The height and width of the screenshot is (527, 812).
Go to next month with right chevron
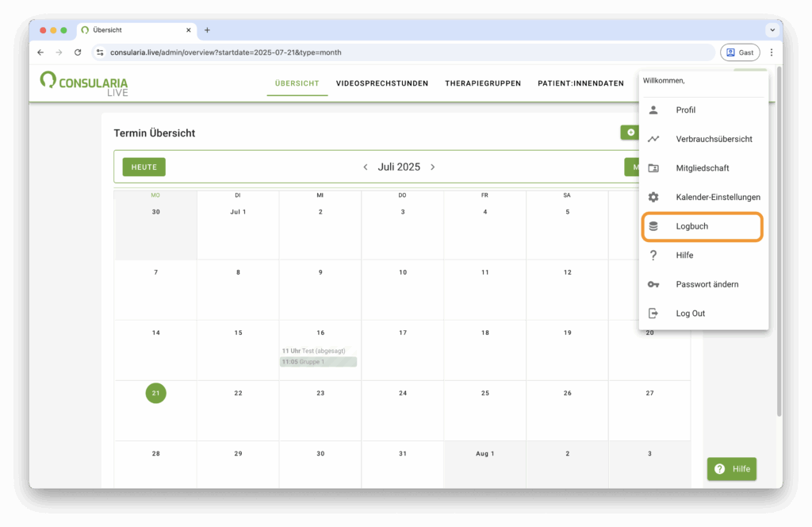(432, 167)
